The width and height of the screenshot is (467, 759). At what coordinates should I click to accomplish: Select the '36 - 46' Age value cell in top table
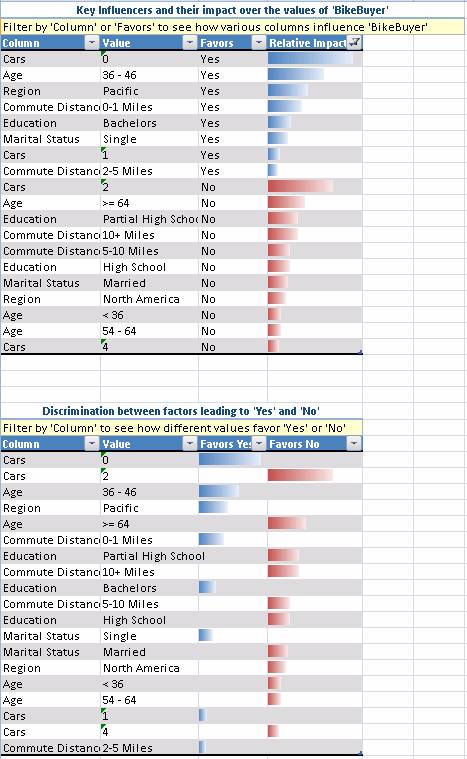(x=149, y=75)
